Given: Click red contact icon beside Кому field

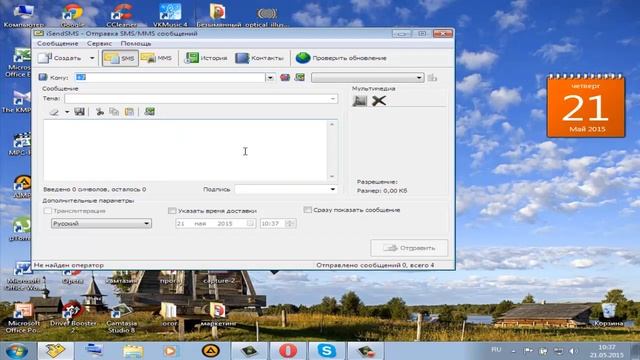Looking at the screenshot, I should click(285, 77).
